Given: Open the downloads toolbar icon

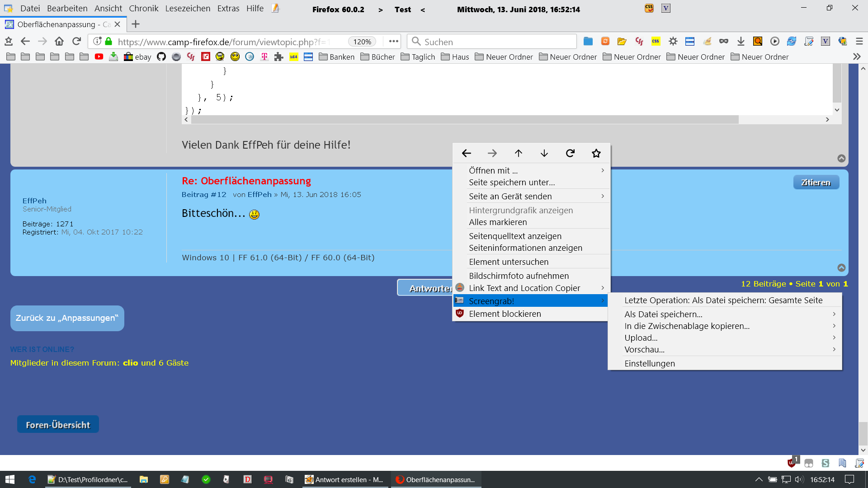Looking at the screenshot, I should (x=741, y=42).
